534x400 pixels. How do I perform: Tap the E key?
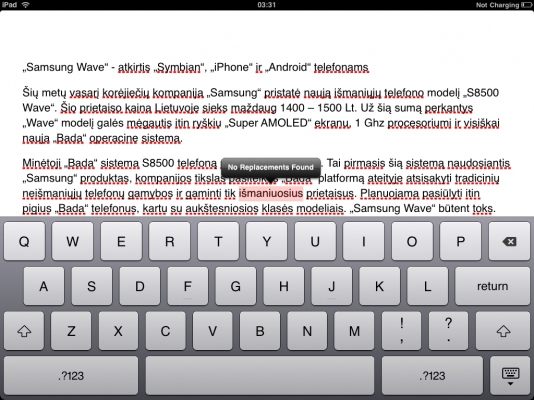(121, 241)
